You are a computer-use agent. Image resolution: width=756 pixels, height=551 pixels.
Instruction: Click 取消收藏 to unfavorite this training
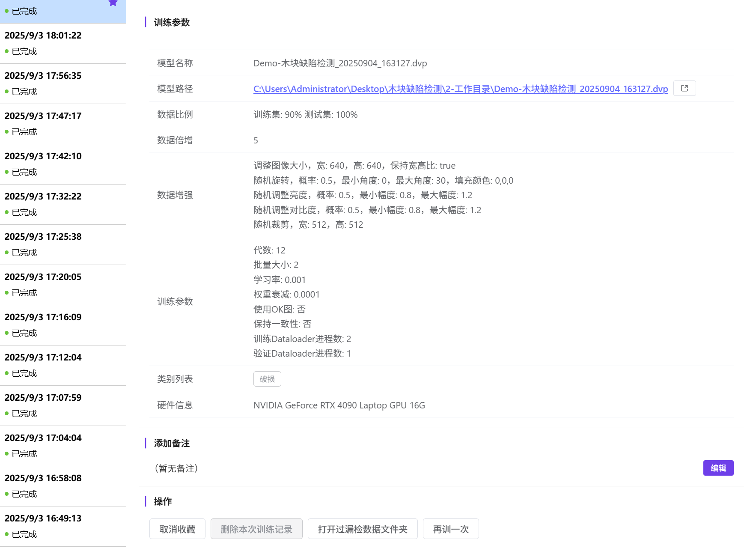pos(177,529)
